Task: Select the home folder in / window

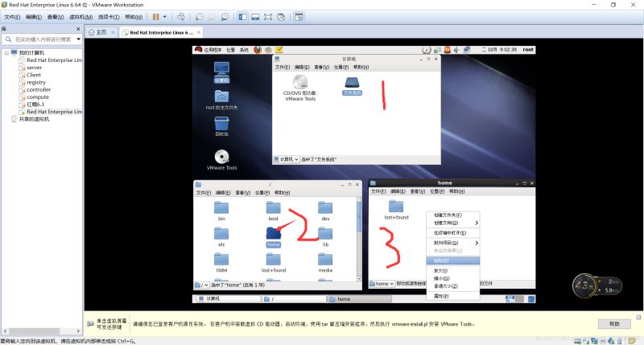Action: [273, 237]
